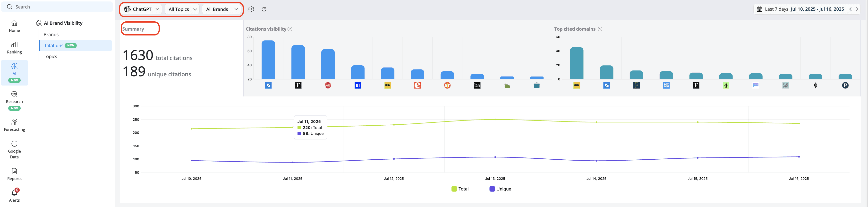Click the black 'F' logo in Citations visibility
Viewport: 868px width, 207px height.
click(x=298, y=85)
